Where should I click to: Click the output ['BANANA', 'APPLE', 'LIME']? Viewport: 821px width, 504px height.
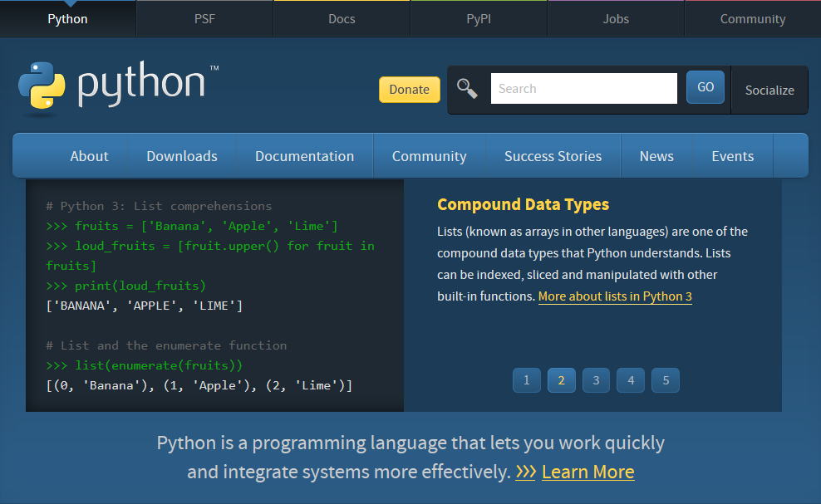[145, 306]
